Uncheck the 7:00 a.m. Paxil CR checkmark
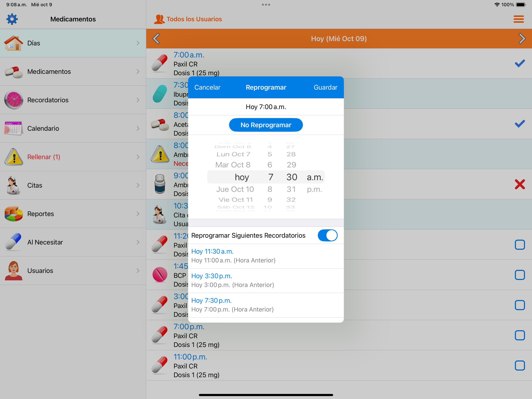This screenshot has height=399, width=532. (520, 63)
